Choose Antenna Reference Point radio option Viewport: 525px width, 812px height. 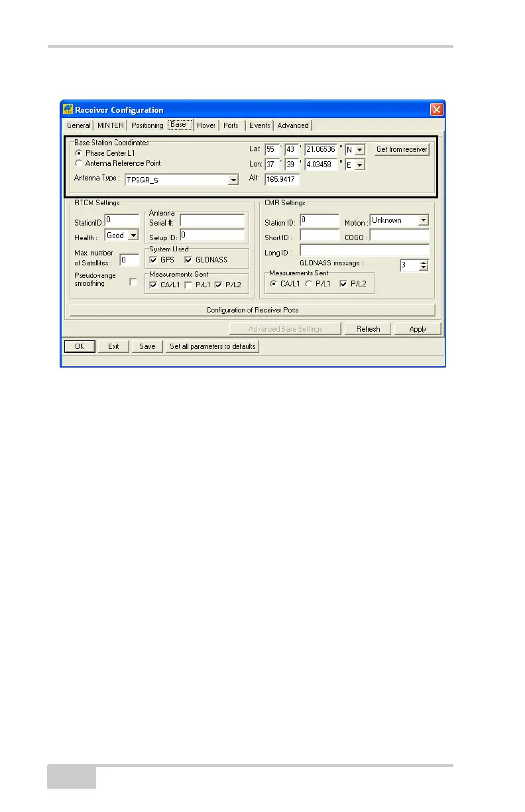(79, 163)
